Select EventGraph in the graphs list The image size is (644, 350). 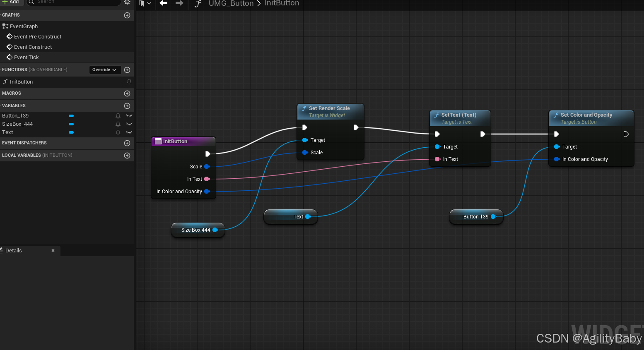point(24,26)
